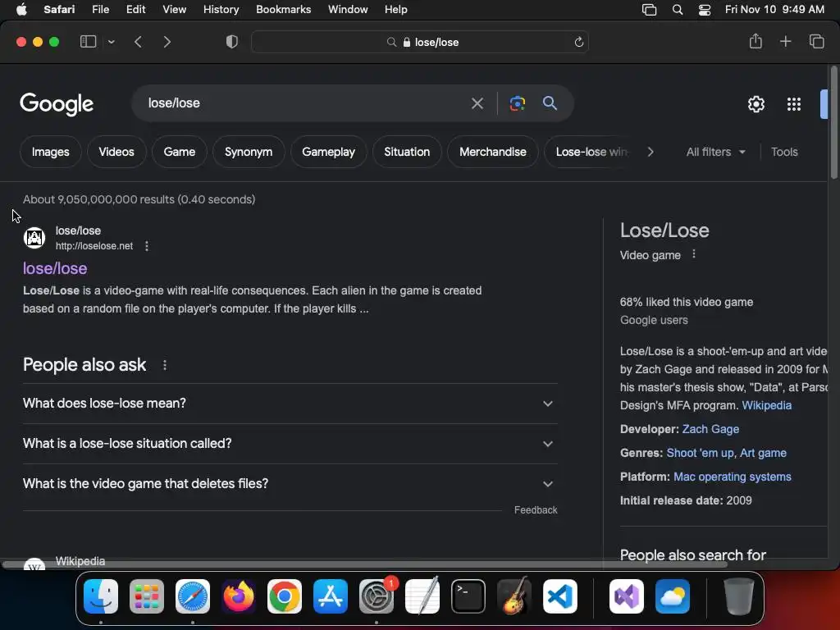Open the sidebar options dropdown chevron
840x630 pixels.
tap(111, 42)
